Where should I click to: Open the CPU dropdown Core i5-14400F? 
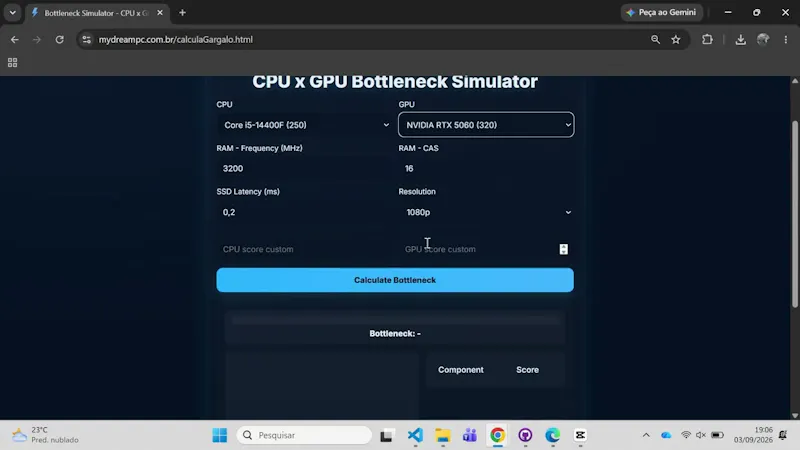click(x=304, y=125)
